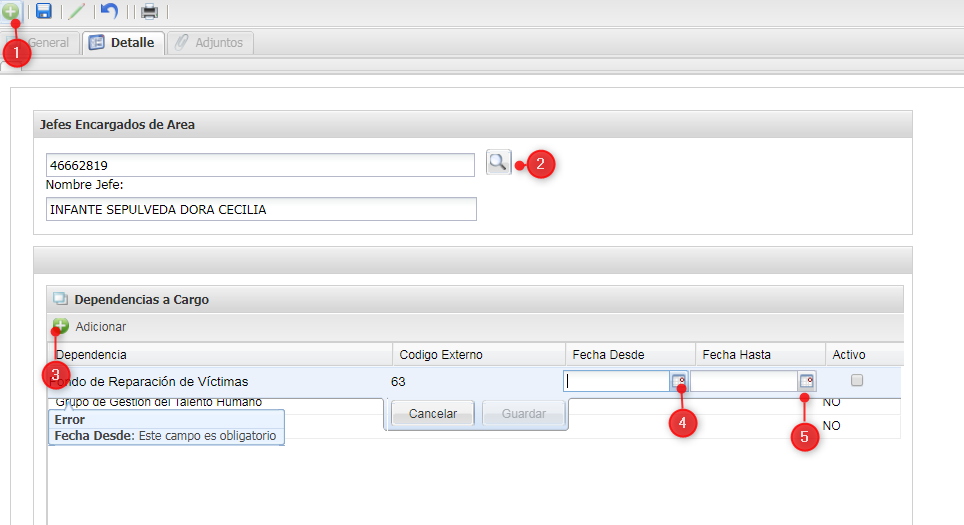Click the jefe ID field containing 46662819
This screenshot has width=964, height=525.
260,165
